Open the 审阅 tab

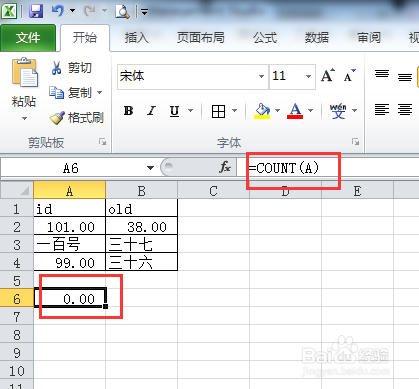[368, 38]
